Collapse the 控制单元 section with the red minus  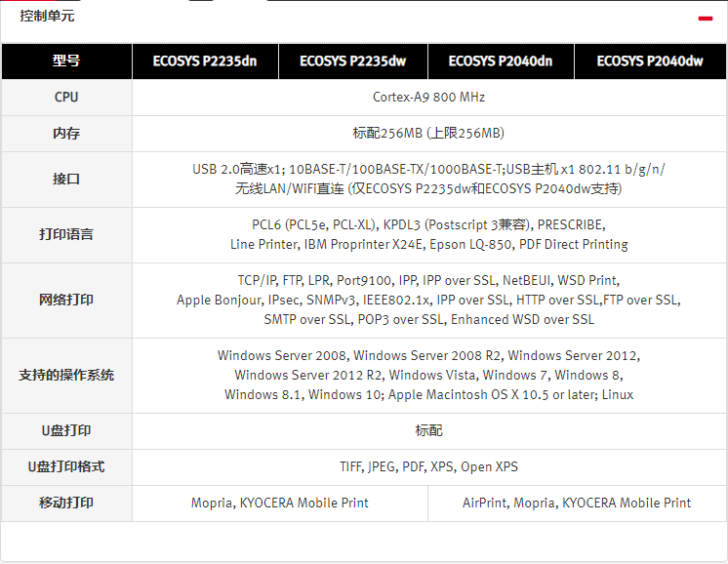tap(705, 19)
